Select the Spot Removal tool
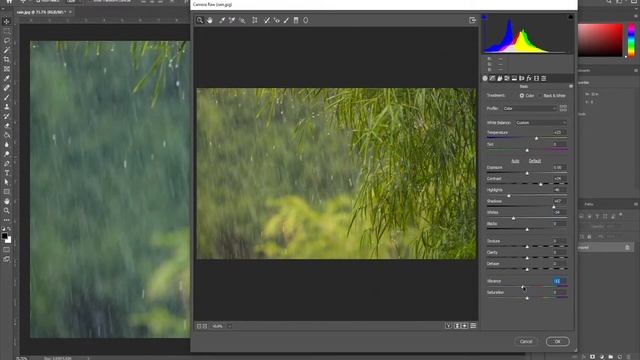640x360 pixels. (x=267, y=20)
